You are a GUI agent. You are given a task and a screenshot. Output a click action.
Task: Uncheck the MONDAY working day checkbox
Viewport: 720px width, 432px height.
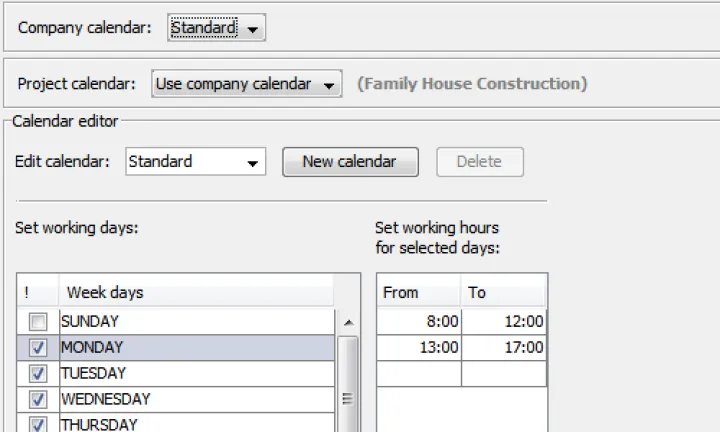pyautogui.click(x=38, y=348)
